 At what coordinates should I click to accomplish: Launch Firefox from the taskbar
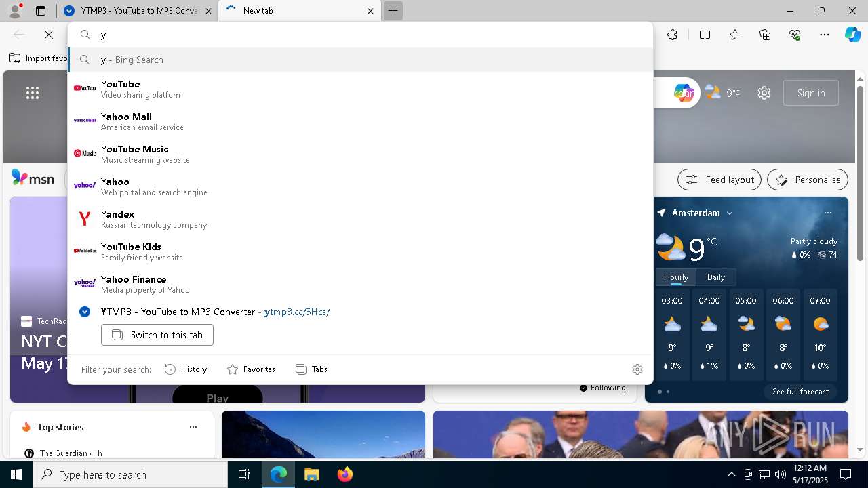point(344,474)
